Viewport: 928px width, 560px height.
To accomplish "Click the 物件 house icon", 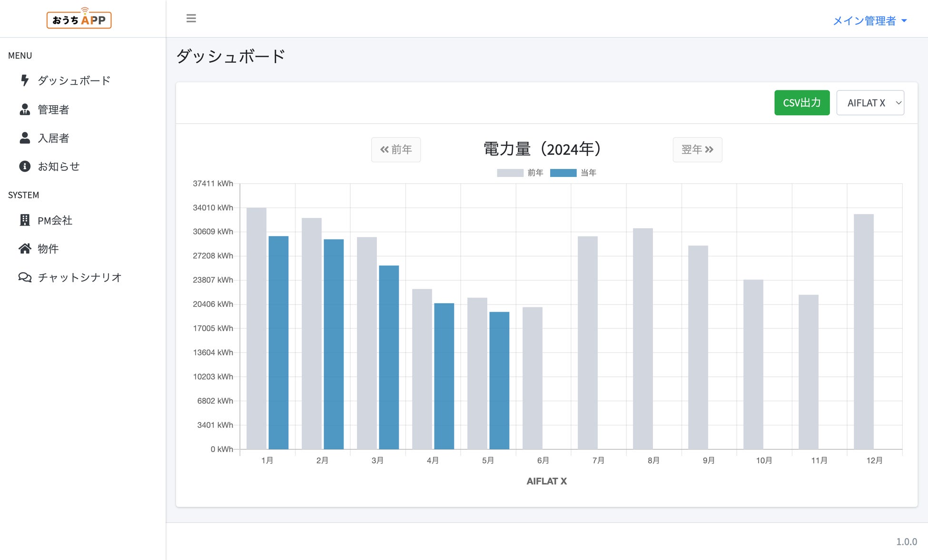I will tap(25, 249).
